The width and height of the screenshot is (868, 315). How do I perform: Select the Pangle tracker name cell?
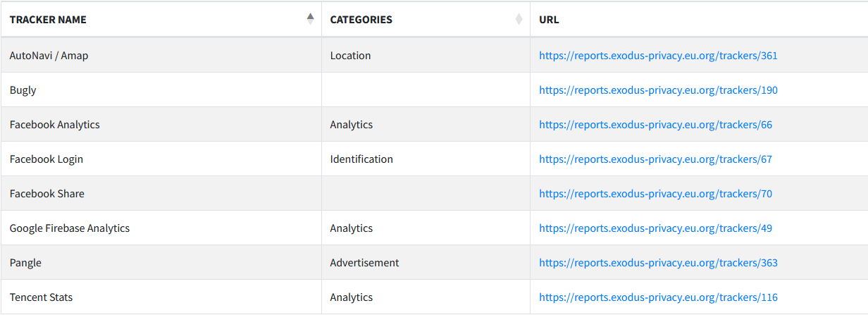click(161, 262)
